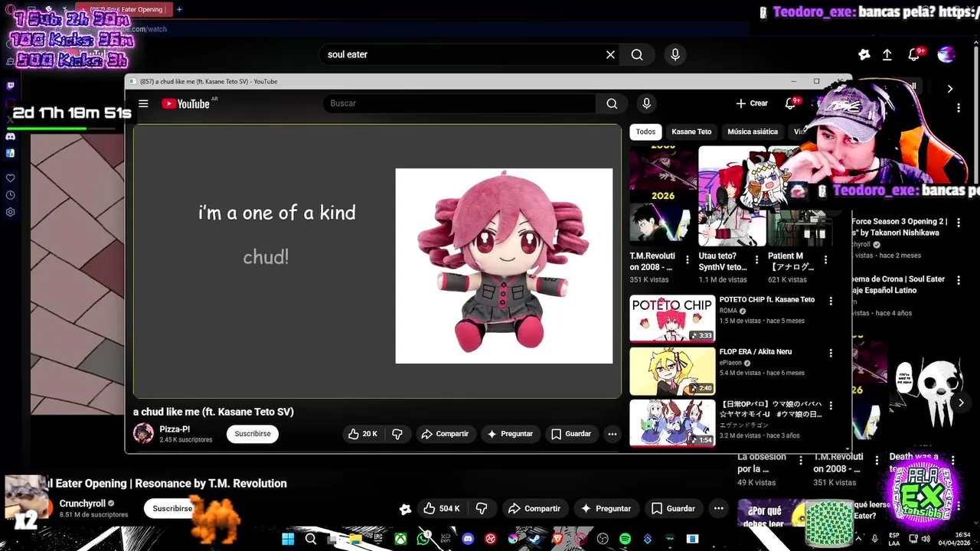Open the YouTube guide hamburger menu
980x551 pixels.
(x=143, y=103)
